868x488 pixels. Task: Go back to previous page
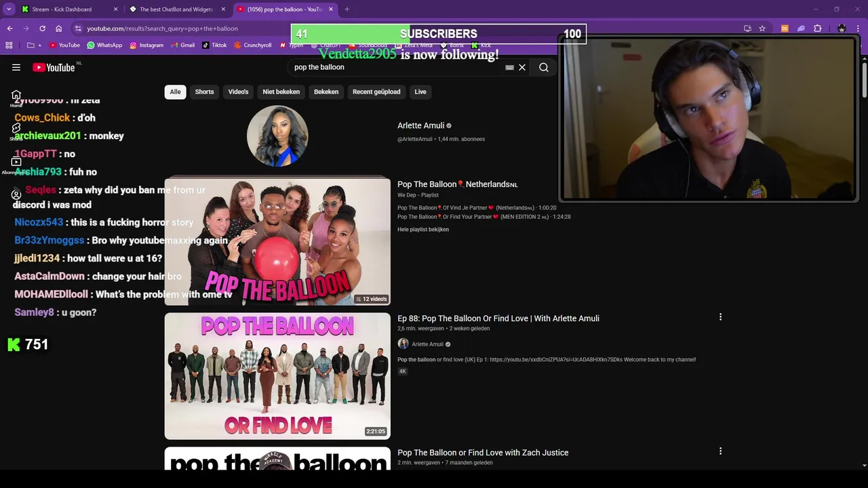(x=9, y=28)
